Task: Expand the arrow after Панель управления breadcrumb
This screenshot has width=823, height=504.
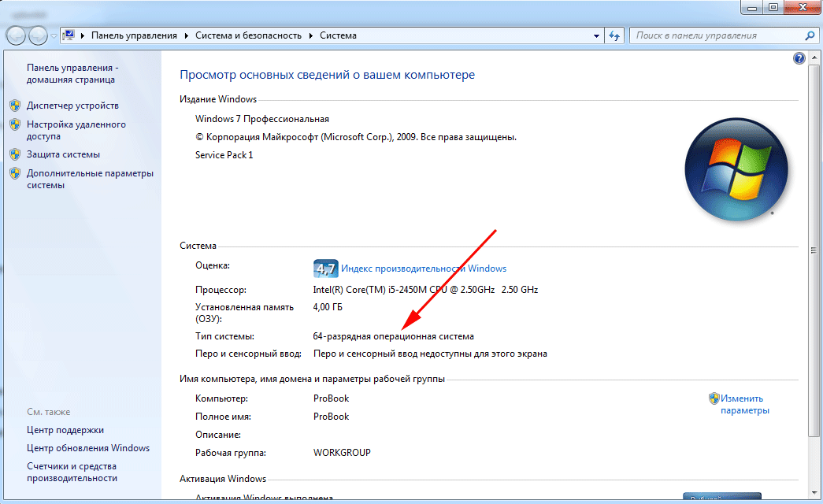Action: (x=187, y=35)
